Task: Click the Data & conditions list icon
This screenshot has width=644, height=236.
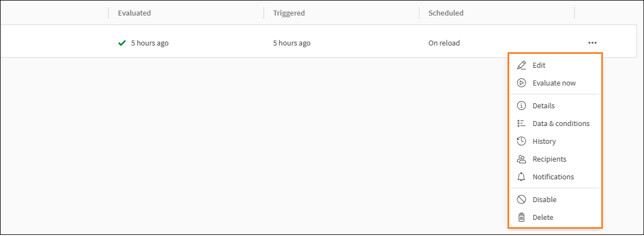Action: pos(521,123)
